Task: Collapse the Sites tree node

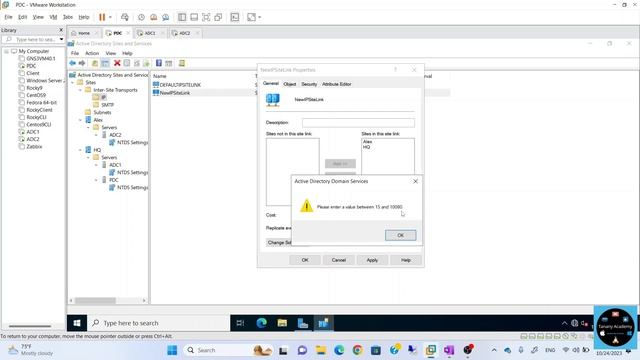Action: click(73, 82)
